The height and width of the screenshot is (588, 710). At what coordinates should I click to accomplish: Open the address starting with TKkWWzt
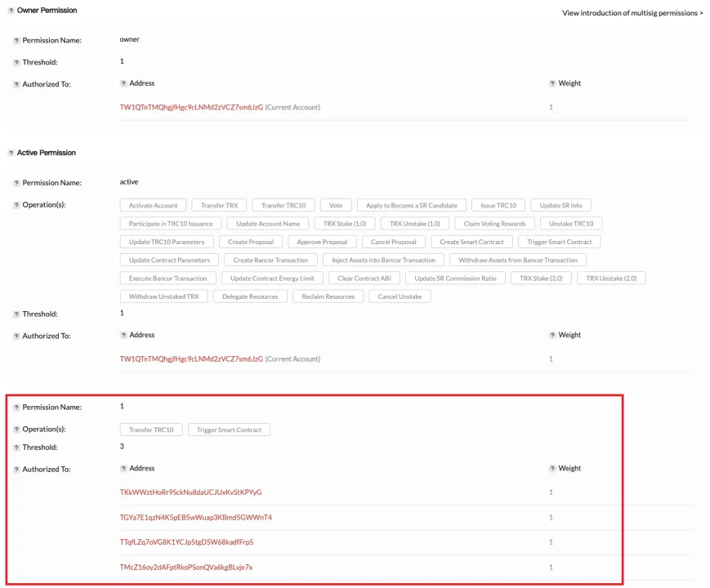[x=190, y=492]
